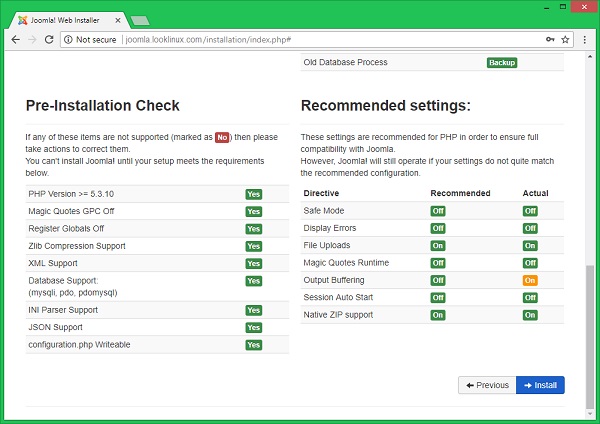Click the Old Database Process label

pos(345,62)
